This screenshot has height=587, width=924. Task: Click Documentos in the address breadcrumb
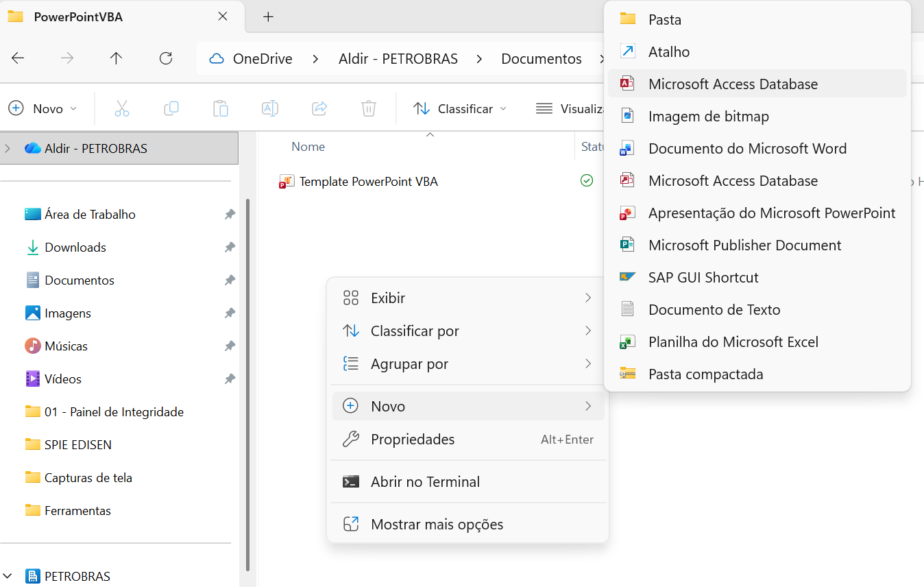[x=541, y=58]
